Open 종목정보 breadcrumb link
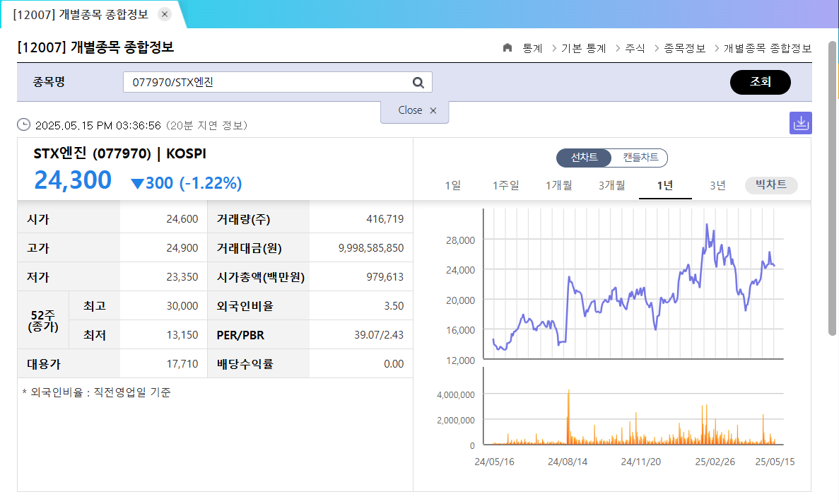This screenshot has width=839, height=504. click(684, 48)
